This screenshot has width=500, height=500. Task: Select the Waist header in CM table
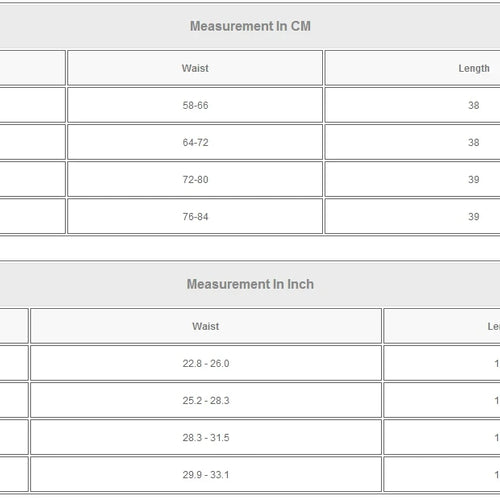tap(195, 68)
